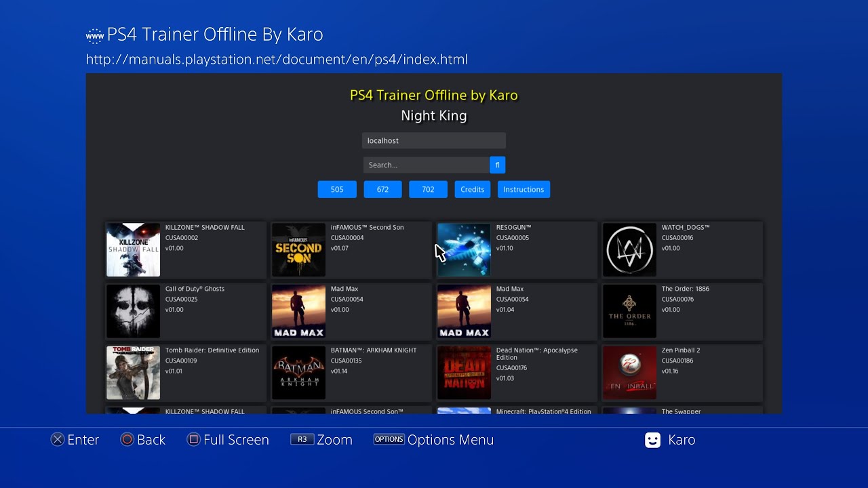Open The Order: 1886 cover thumbnail
Image resolution: width=868 pixels, height=488 pixels.
[x=629, y=311]
